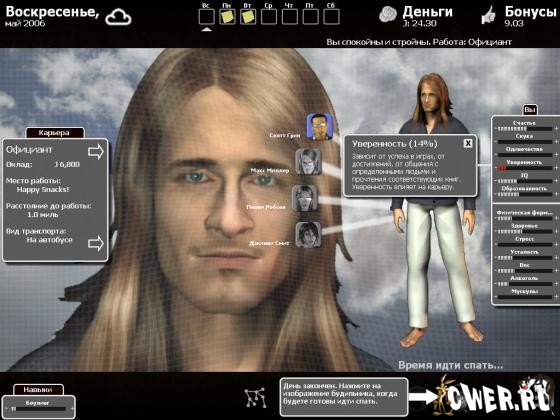Screen dimensions: 560x420
Task: Open the Вт calendar box with yellow note
Action: tap(248, 17)
